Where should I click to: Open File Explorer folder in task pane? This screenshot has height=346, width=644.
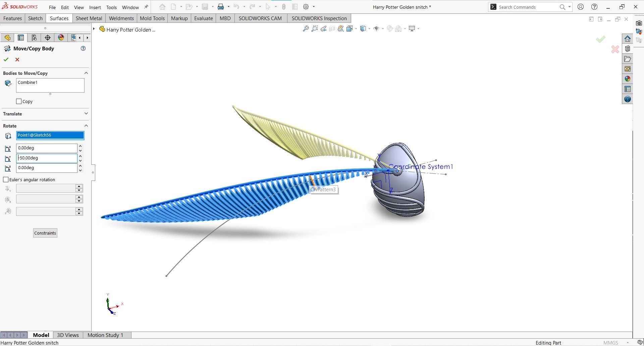click(x=628, y=59)
